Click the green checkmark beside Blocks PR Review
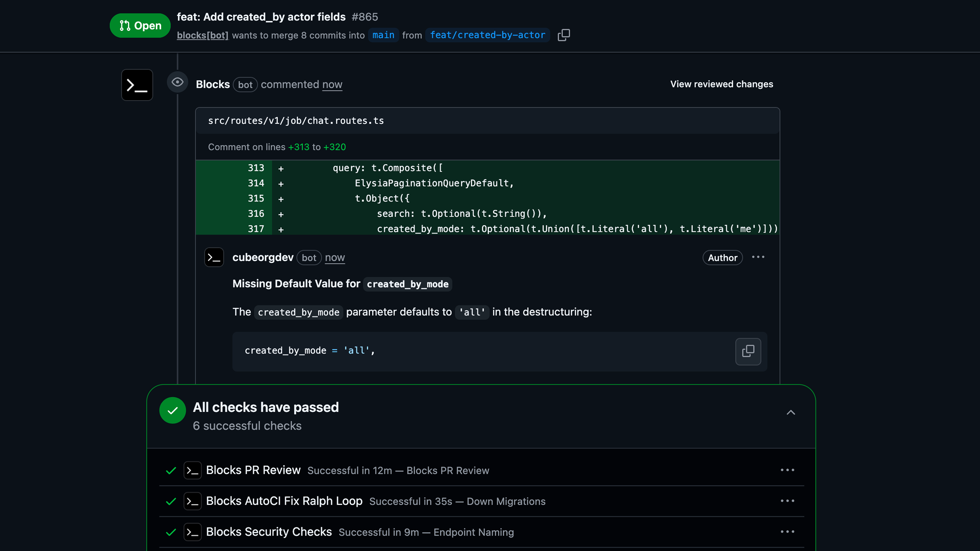The height and width of the screenshot is (551, 980). click(x=170, y=471)
